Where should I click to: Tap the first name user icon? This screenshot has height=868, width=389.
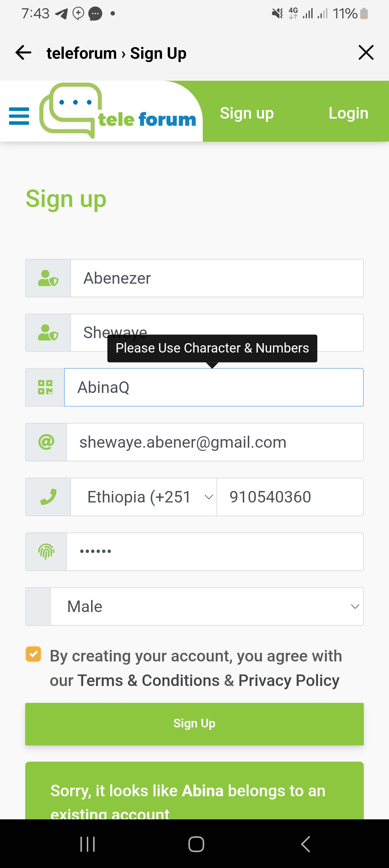(48, 278)
